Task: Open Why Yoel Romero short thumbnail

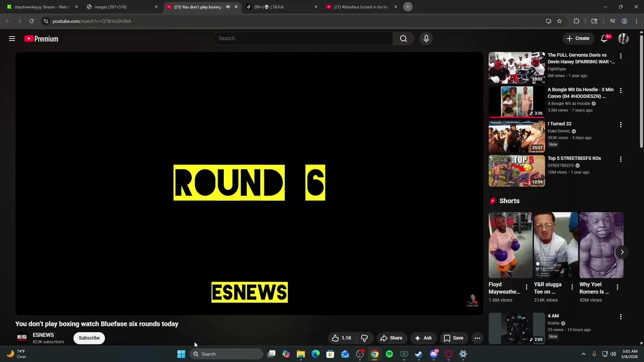Action: coord(601,245)
